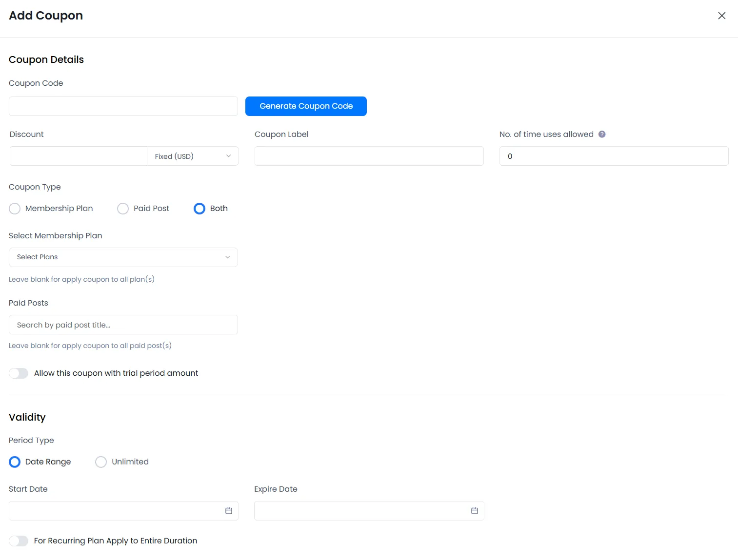738x560 pixels.
Task: Click Generate Coupon Code
Action: pos(306,106)
